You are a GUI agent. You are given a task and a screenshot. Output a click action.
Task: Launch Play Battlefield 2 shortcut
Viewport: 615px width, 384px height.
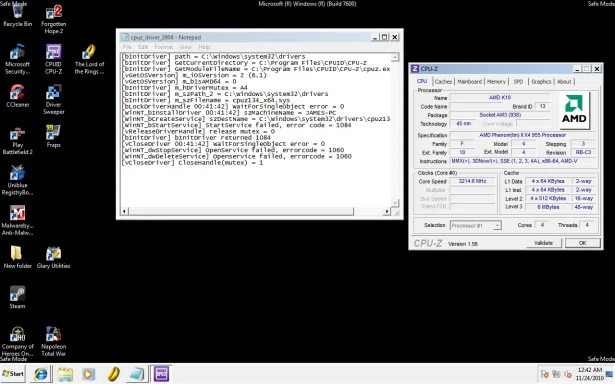click(x=17, y=140)
